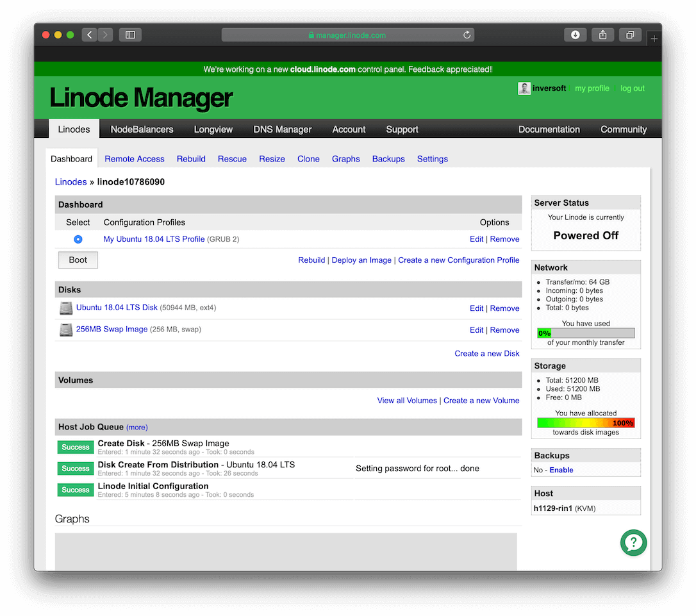The height and width of the screenshot is (616, 696).
Task: Click the Safari share icon
Action: coord(602,35)
